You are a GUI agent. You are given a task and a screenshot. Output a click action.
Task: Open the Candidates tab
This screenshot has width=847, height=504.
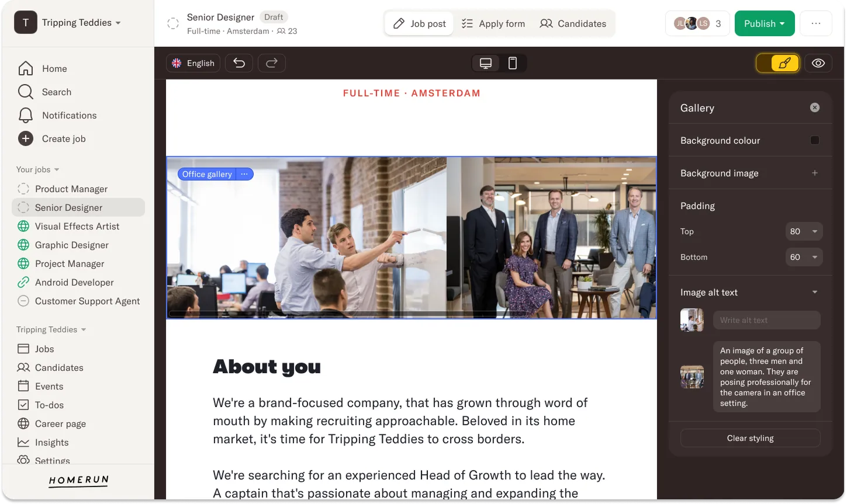pos(573,23)
